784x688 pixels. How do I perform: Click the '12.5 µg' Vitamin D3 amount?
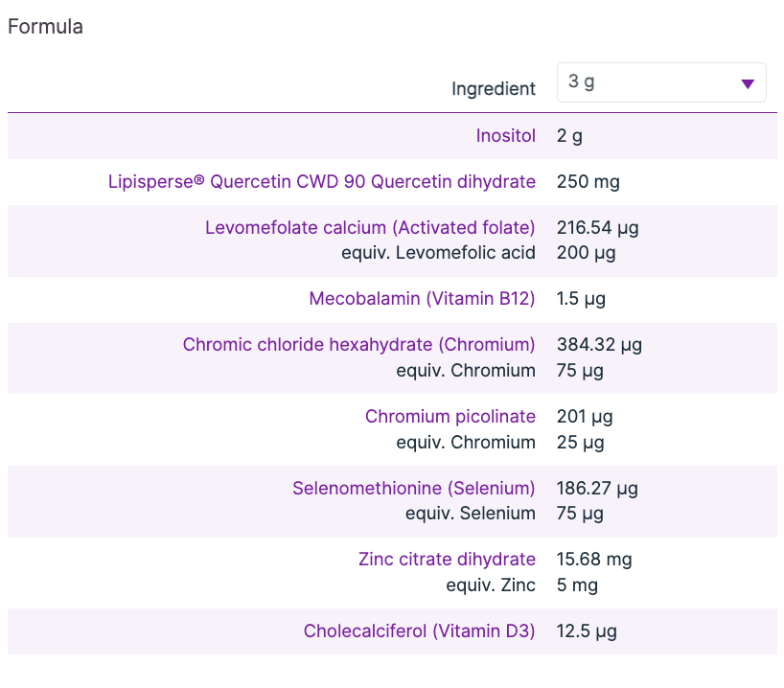[586, 631]
